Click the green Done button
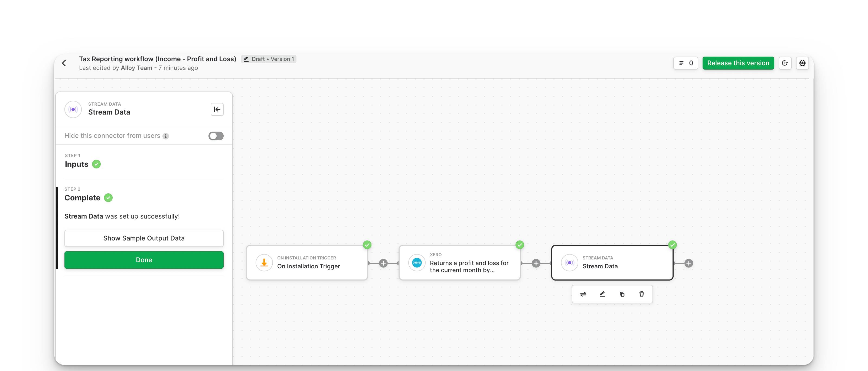The width and height of the screenshot is (868, 371). pos(144,260)
